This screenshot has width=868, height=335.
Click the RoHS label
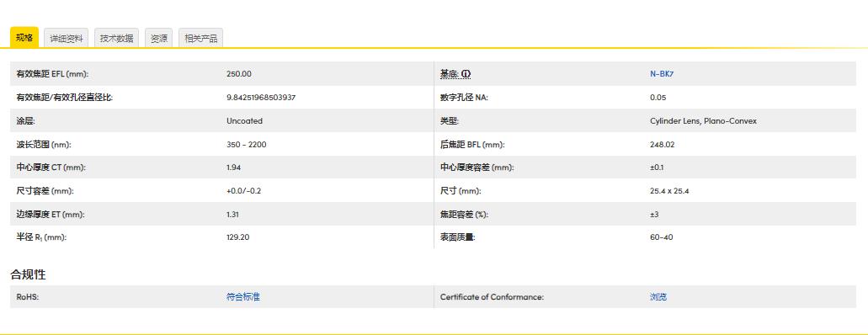tap(27, 297)
